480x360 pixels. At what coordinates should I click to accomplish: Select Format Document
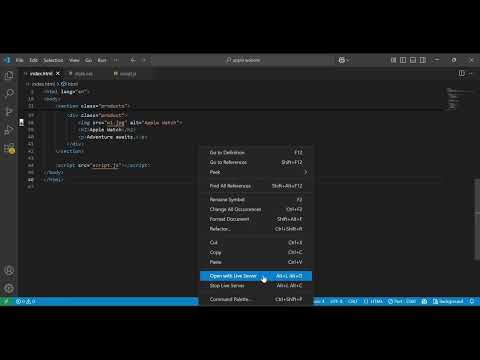256,219
